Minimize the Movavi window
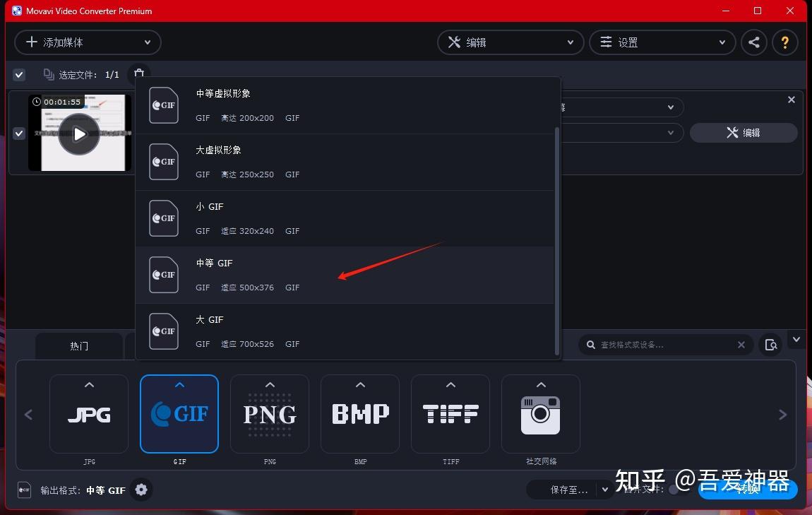 coord(726,11)
